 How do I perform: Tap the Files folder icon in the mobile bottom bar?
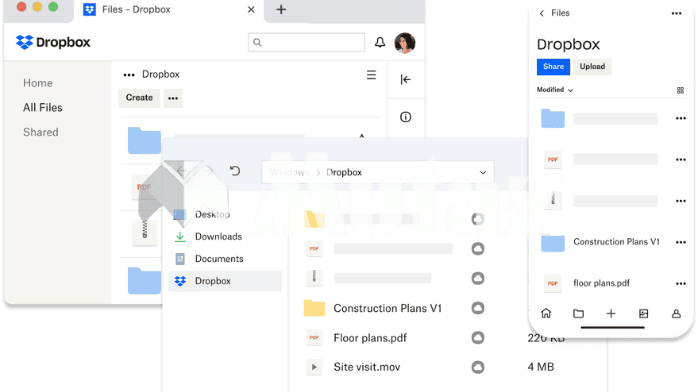click(x=578, y=314)
